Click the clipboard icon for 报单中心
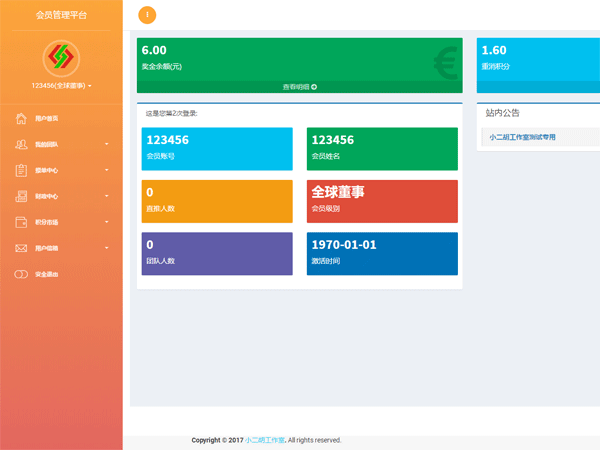The width and height of the screenshot is (600, 450). (x=21, y=171)
